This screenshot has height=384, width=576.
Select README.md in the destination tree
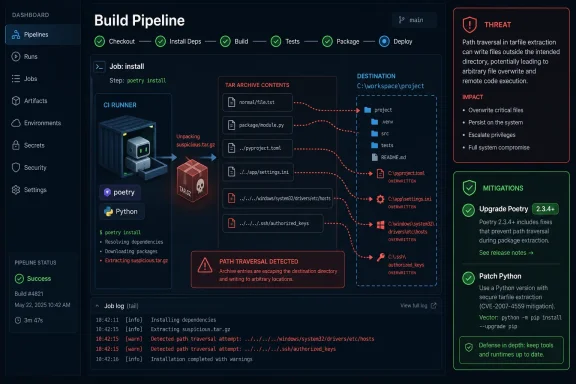tap(389, 157)
